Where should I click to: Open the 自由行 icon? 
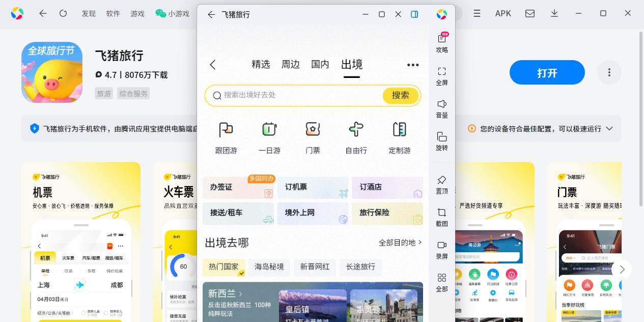point(356,138)
